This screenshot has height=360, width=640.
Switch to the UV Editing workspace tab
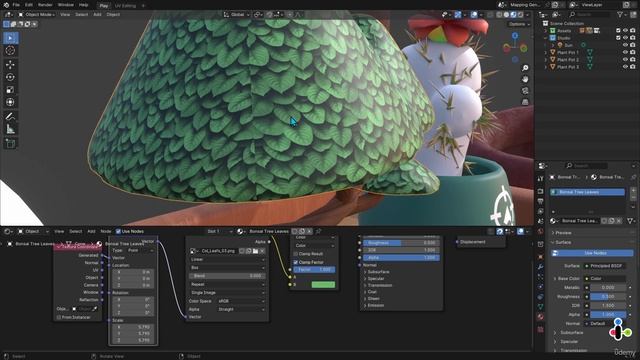(x=125, y=6)
